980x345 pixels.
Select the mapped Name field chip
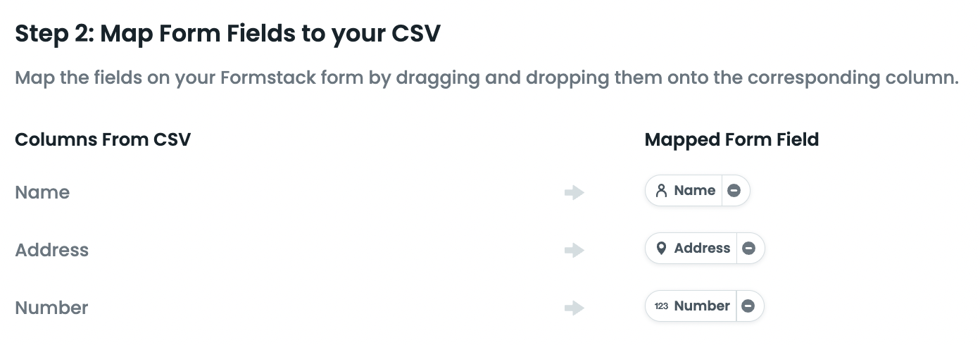694,191
